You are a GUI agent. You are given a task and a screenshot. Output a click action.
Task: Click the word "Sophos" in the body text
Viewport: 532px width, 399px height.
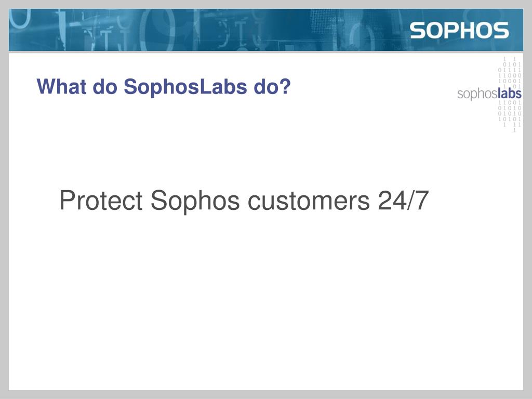point(195,202)
